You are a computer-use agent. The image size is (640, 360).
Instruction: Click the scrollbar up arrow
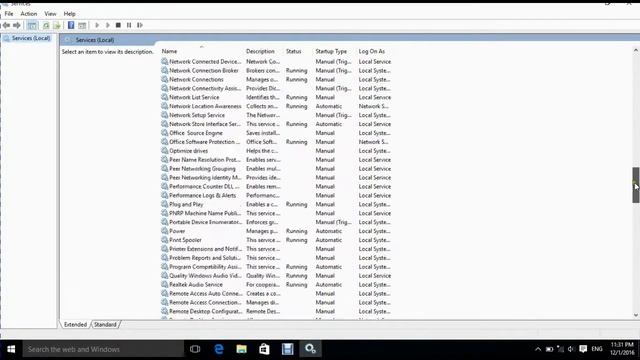636,50
